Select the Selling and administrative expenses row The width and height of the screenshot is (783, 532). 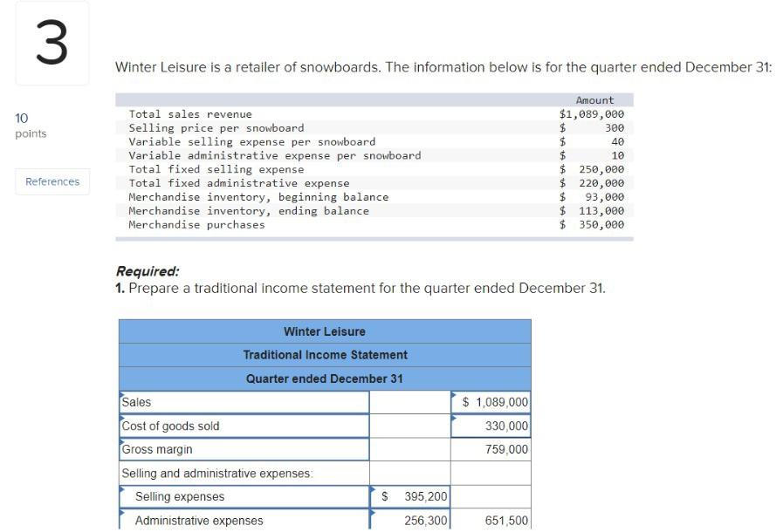click(244, 473)
